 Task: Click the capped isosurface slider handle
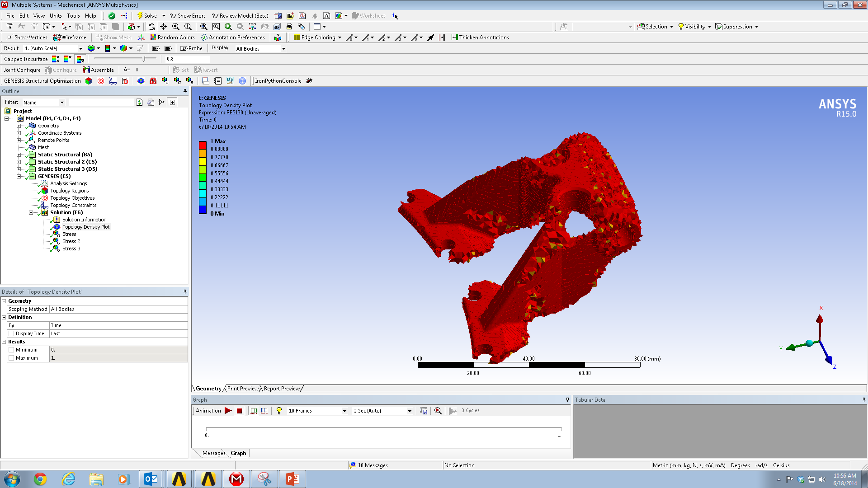(x=144, y=59)
